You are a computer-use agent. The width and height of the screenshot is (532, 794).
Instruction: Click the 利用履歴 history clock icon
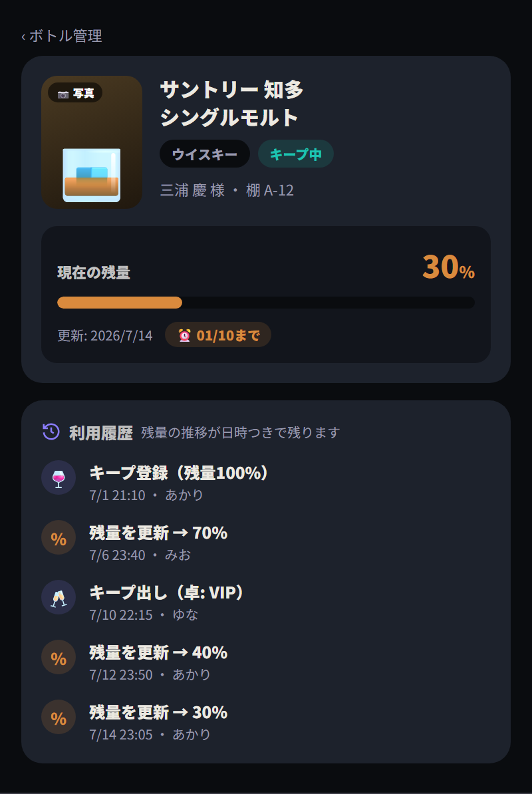point(51,432)
